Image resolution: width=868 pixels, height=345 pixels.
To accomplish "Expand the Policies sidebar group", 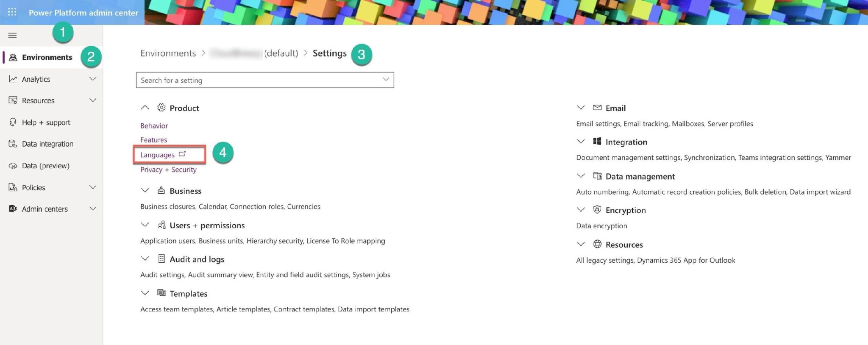I will point(93,187).
